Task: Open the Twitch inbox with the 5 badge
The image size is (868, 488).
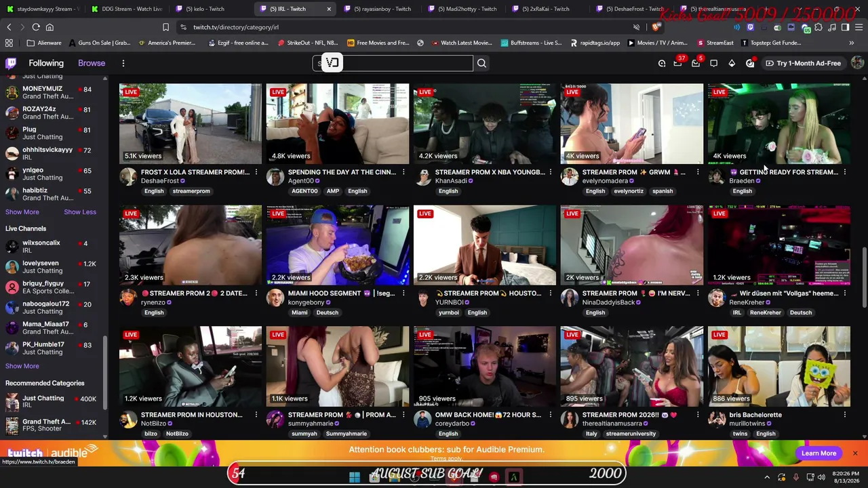Action: point(696,63)
